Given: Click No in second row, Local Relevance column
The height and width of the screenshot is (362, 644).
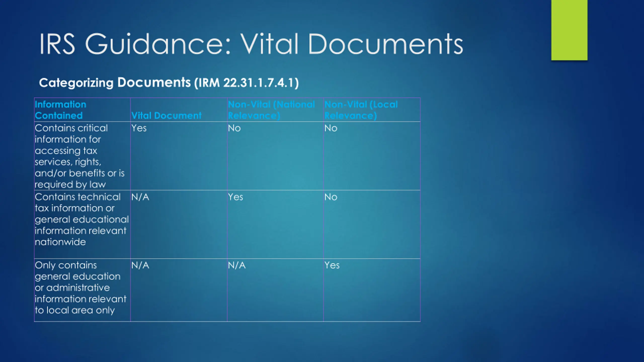Looking at the screenshot, I should (x=331, y=197).
